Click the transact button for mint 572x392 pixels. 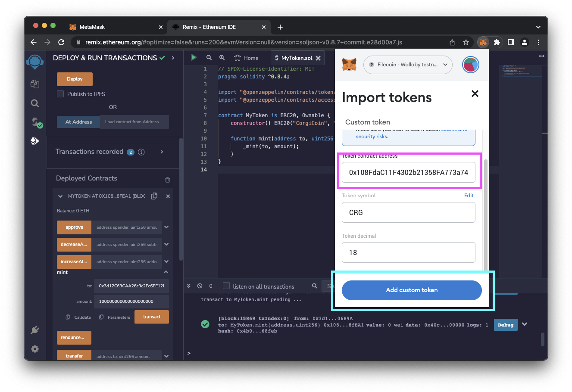pos(152,317)
